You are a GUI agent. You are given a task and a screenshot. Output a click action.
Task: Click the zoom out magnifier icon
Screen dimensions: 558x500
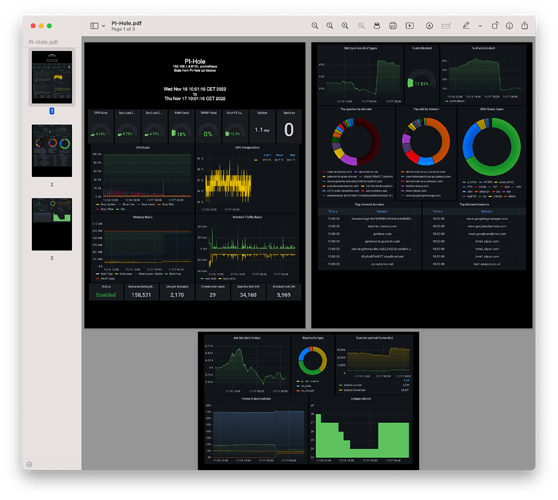pos(315,26)
